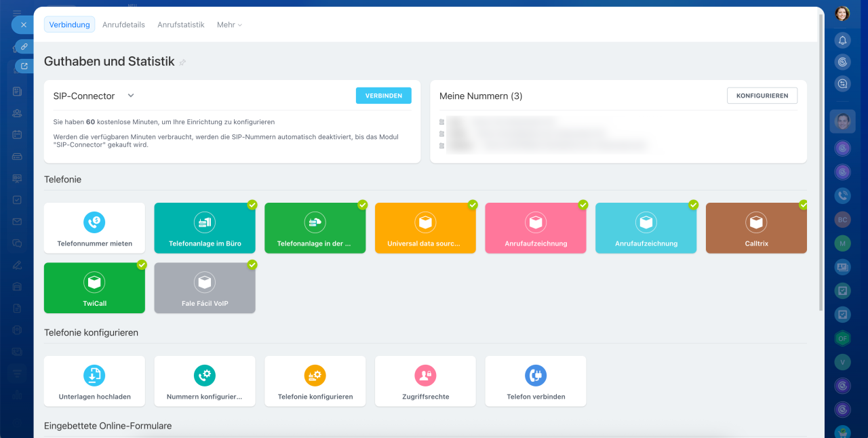
Task: Select the orange Universal data source tile
Action: [x=425, y=228]
